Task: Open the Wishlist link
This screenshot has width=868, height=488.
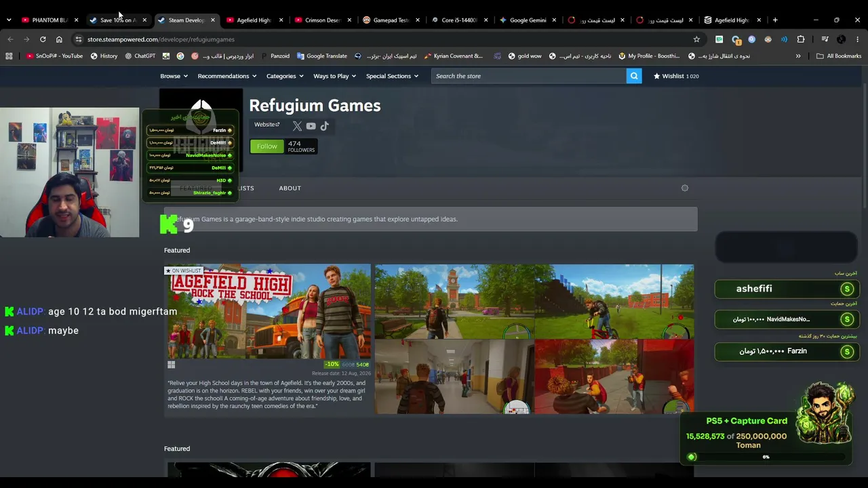Action: 675,76
